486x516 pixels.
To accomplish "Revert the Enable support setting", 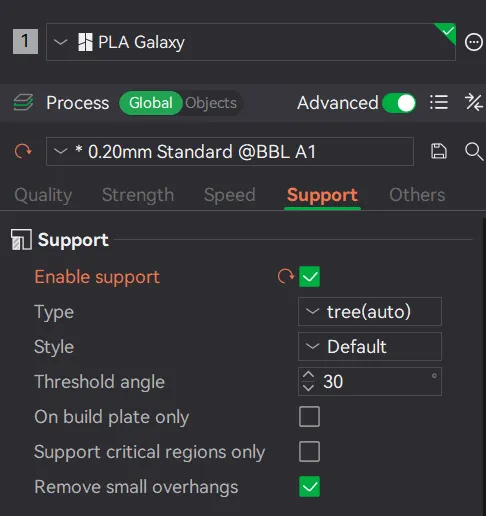I will tap(286, 276).
